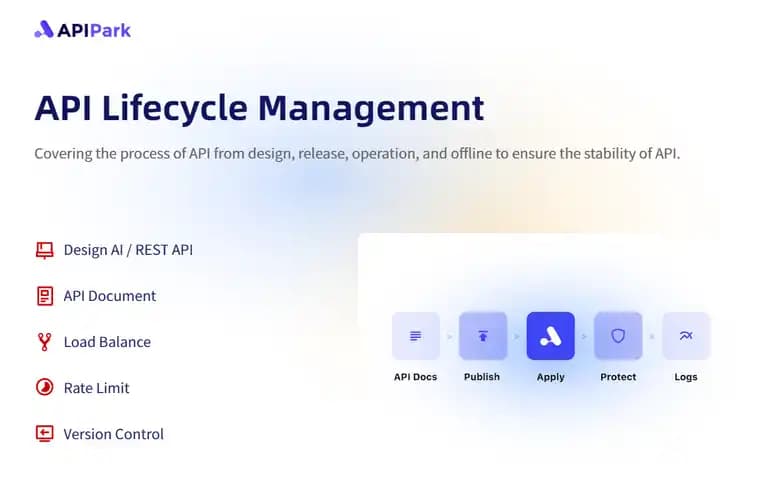Image resolution: width=768 pixels, height=480 pixels.
Task: Click the Version Control screen icon
Action: (x=45, y=433)
